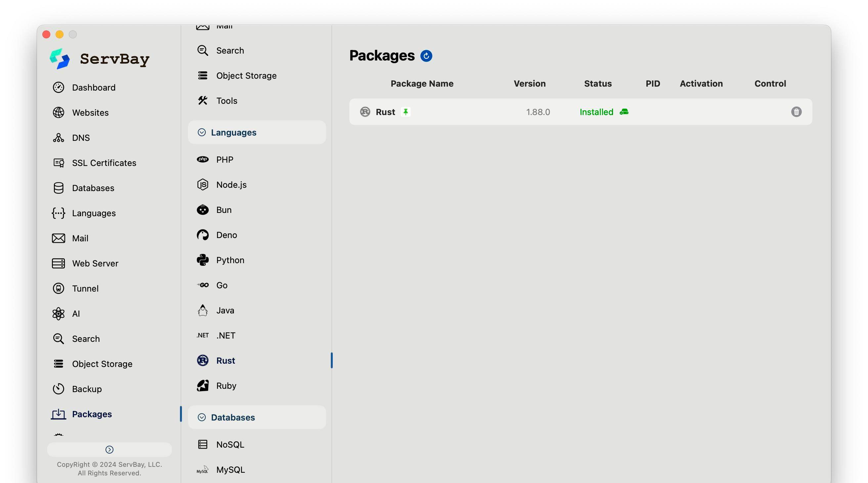The width and height of the screenshot is (868, 483).
Task: Open SSL Certificates page
Action: tap(104, 163)
